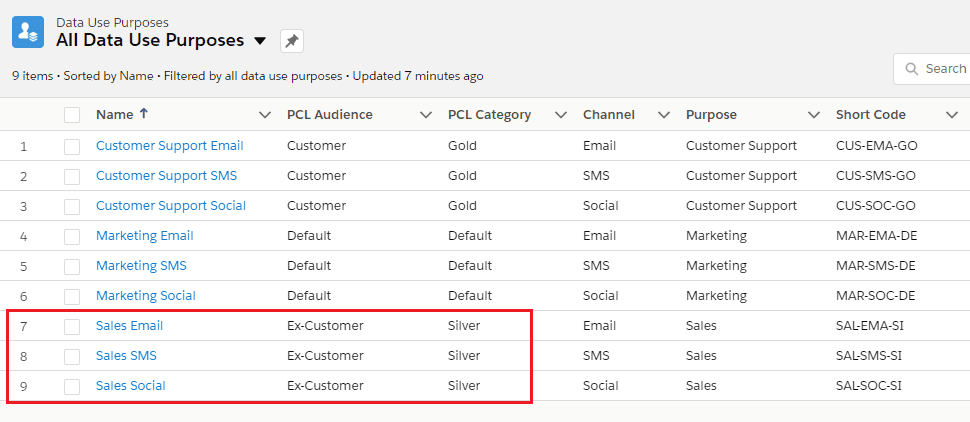Check the Marketing SMS row checkbox
The height and width of the screenshot is (422, 970).
pos(72,266)
